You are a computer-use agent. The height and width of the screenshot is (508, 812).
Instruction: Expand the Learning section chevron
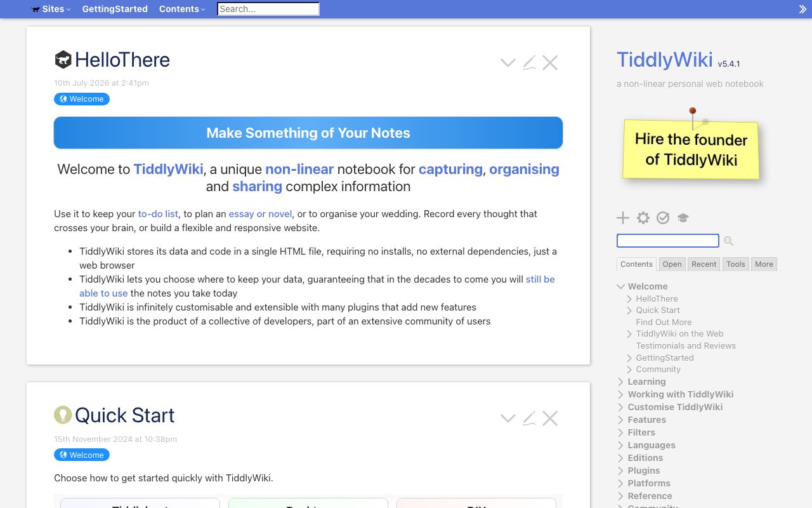[x=621, y=382]
